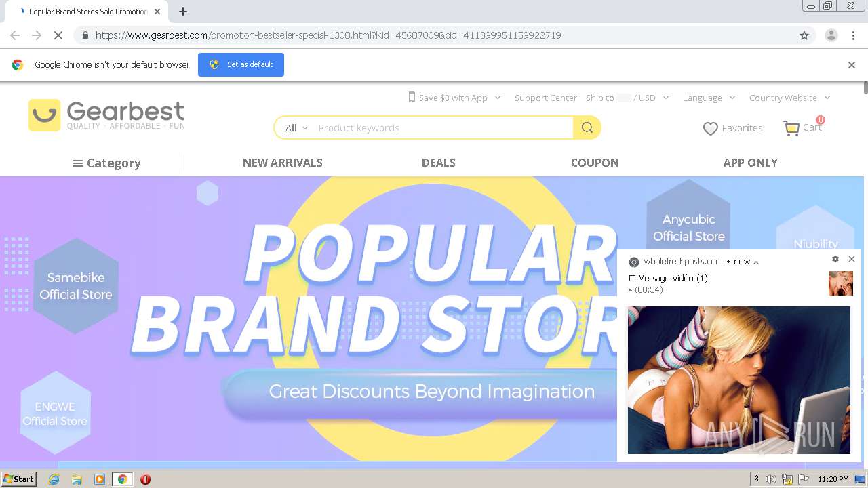Show hidden tray icons arrow
Screen dimensions: 868x488
click(x=756, y=479)
